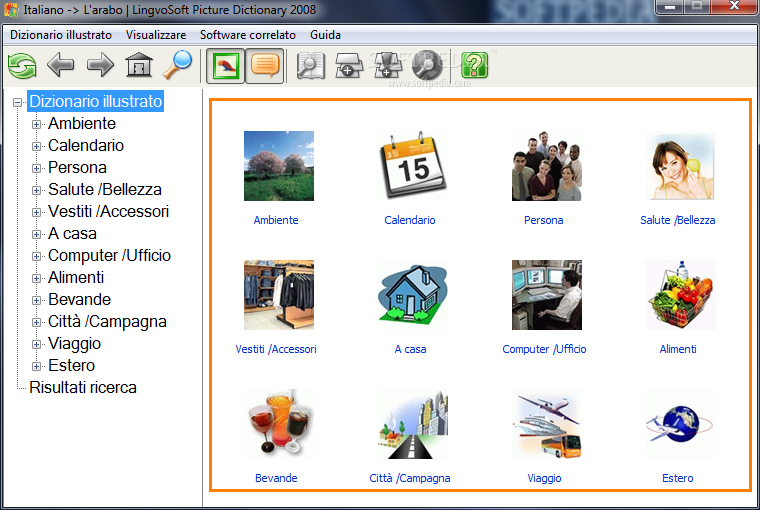Follow the Calendario link below the picture

pos(410,220)
